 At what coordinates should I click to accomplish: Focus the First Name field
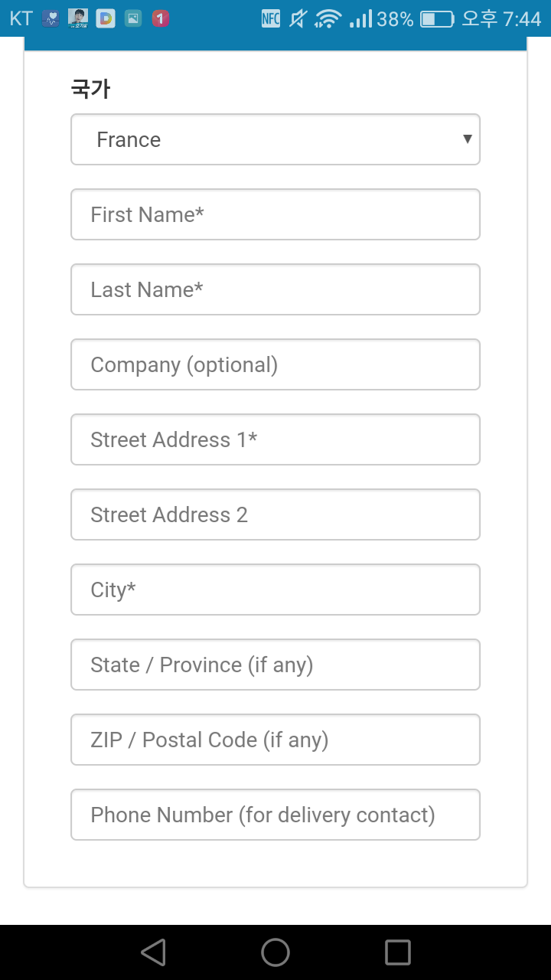275,214
